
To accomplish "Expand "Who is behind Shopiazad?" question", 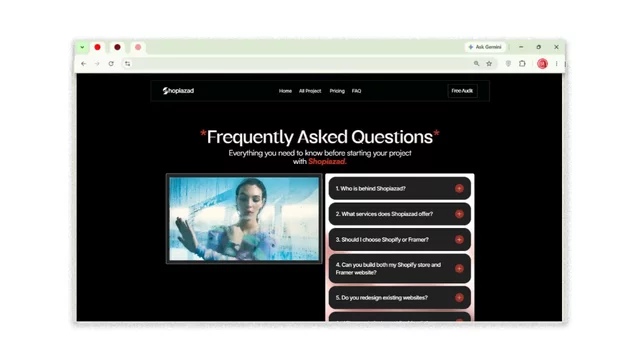I will [x=400, y=189].
